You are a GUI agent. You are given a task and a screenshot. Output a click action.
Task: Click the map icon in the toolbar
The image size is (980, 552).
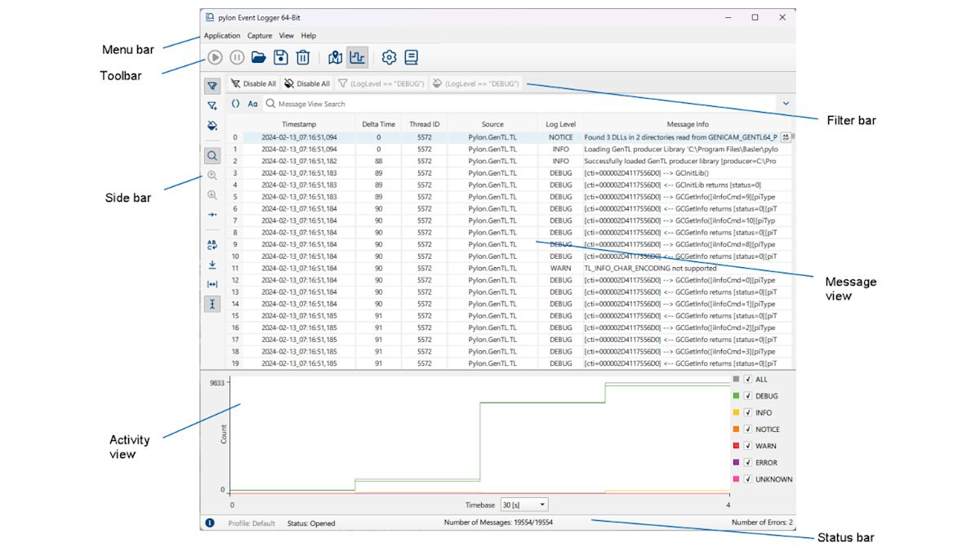335,57
